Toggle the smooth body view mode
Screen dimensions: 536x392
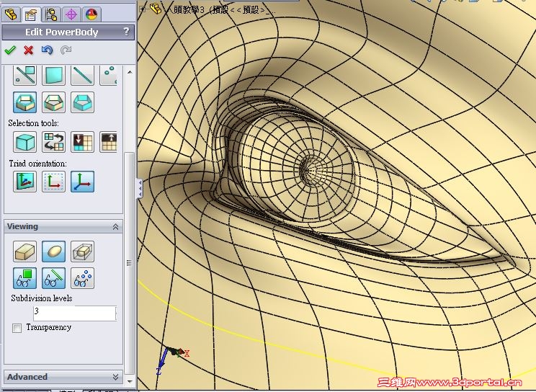point(53,251)
